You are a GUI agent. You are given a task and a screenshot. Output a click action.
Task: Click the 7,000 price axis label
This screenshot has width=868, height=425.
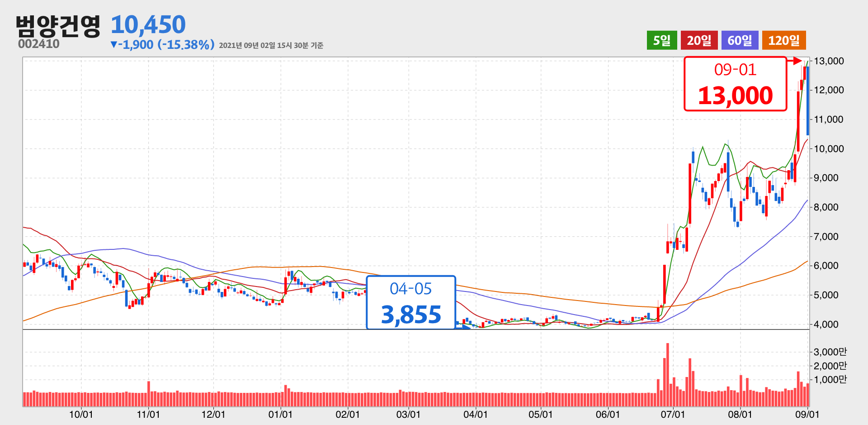click(x=826, y=237)
